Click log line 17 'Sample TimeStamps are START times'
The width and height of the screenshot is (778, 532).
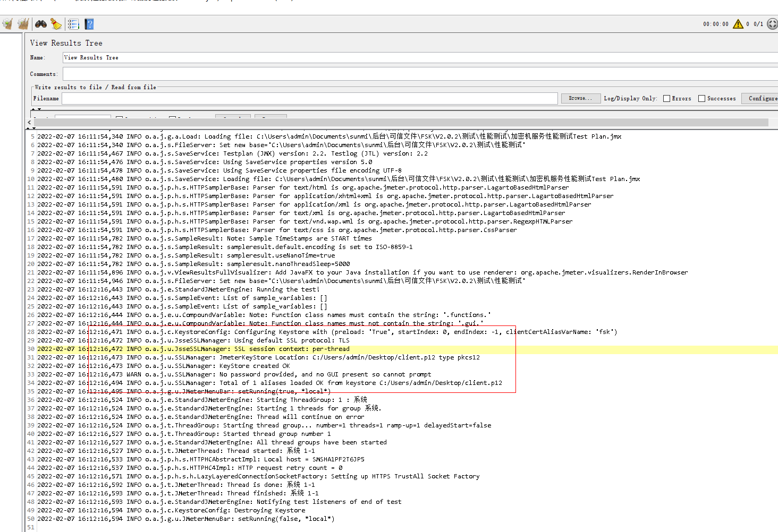pos(205,238)
